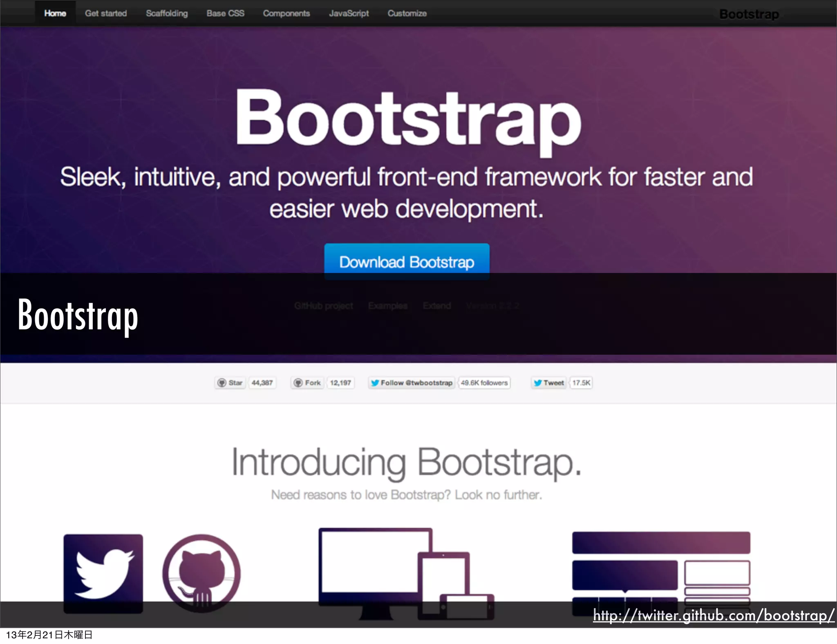Go to the Scaffolding page
The image size is (837, 644).
167,13
